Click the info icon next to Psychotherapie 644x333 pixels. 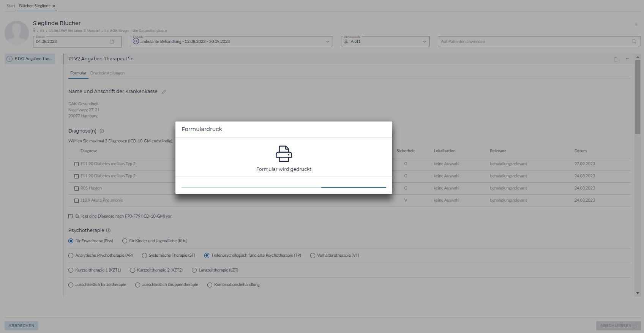pos(108,230)
